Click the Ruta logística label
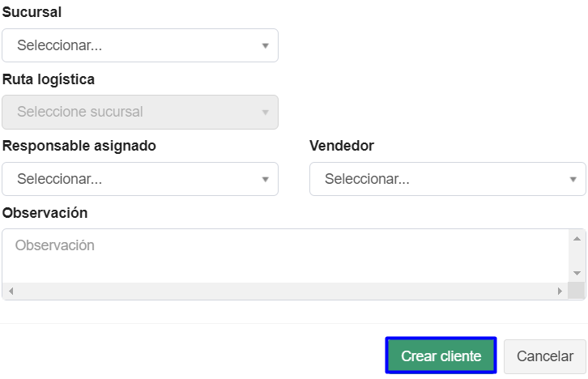588x379 pixels. tap(49, 79)
